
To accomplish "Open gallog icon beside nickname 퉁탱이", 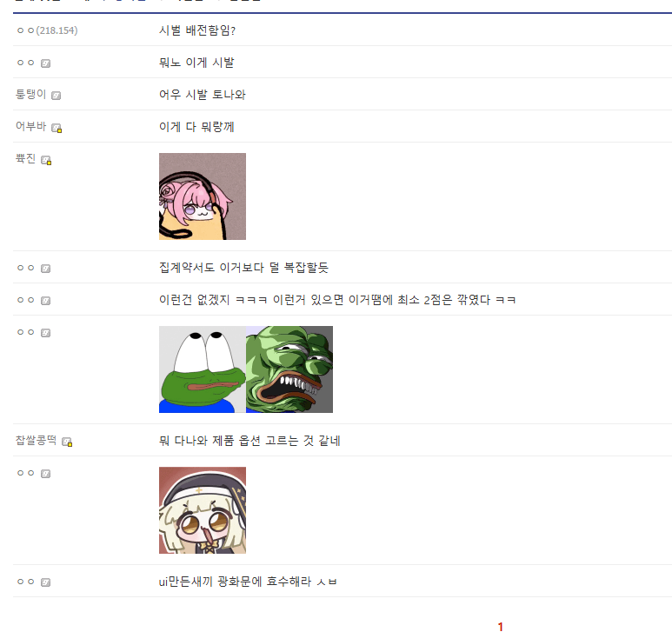I will (57, 96).
